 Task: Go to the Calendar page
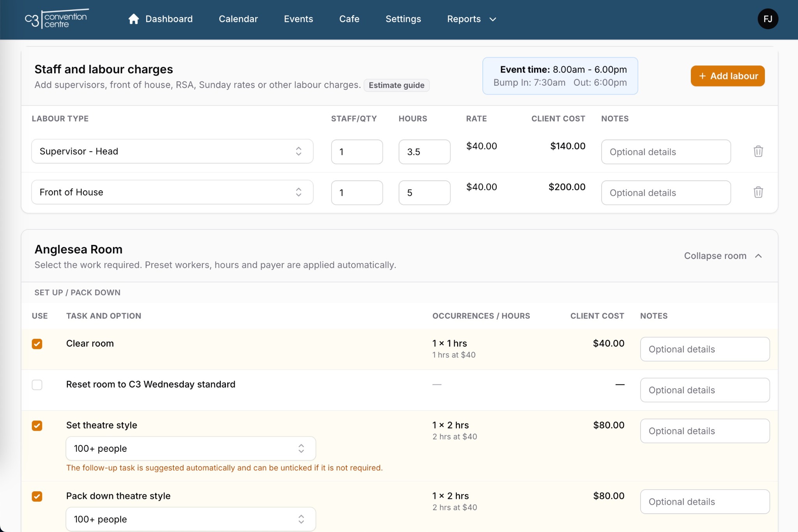pos(238,19)
